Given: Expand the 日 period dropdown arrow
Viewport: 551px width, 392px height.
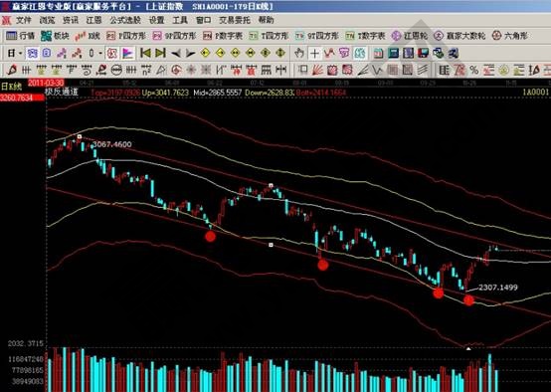Looking at the screenshot, I should pyautogui.click(x=21, y=54).
